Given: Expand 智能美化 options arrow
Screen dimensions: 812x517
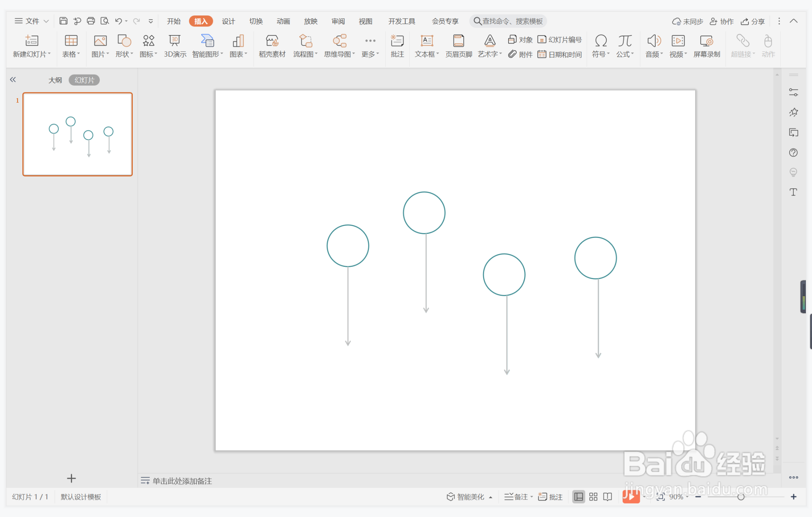Looking at the screenshot, I should click(491, 497).
